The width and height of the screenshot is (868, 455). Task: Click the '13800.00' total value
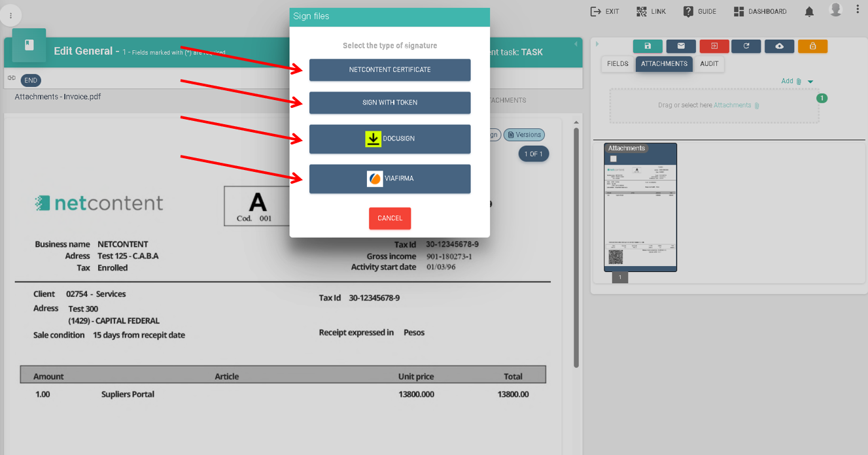point(513,394)
